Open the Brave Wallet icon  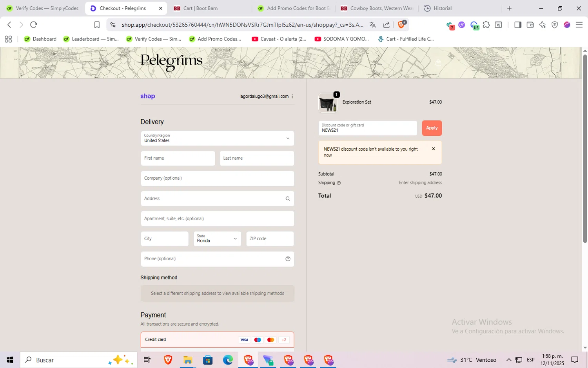[x=530, y=25]
